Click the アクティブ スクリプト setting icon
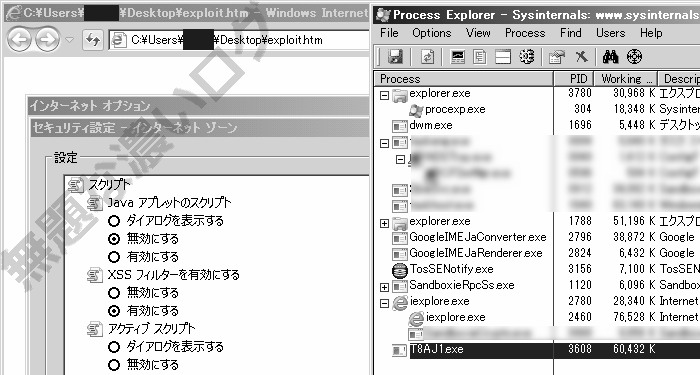 point(95,329)
